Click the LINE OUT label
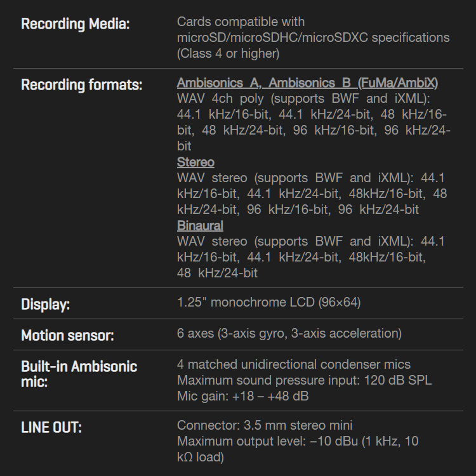 pos(51,427)
